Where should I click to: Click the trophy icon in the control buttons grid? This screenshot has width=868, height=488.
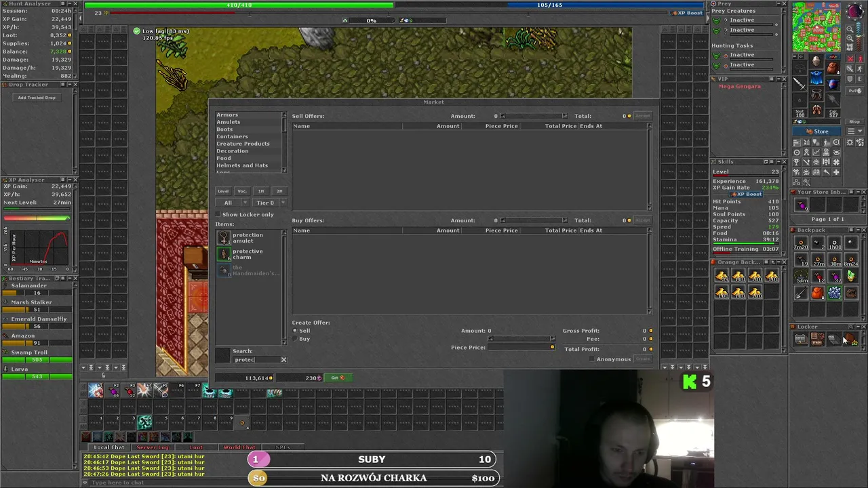tap(796, 161)
